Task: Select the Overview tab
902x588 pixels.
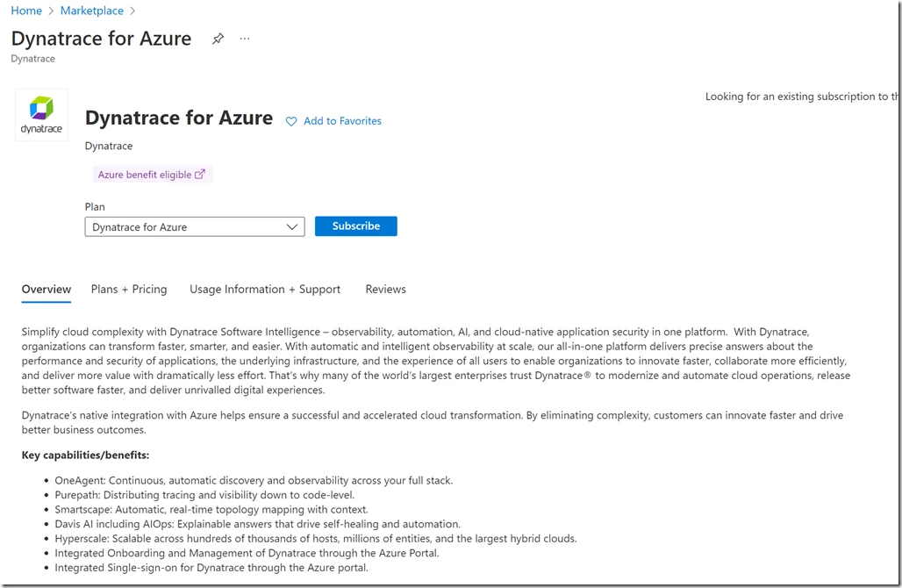Action: coord(47,290)
